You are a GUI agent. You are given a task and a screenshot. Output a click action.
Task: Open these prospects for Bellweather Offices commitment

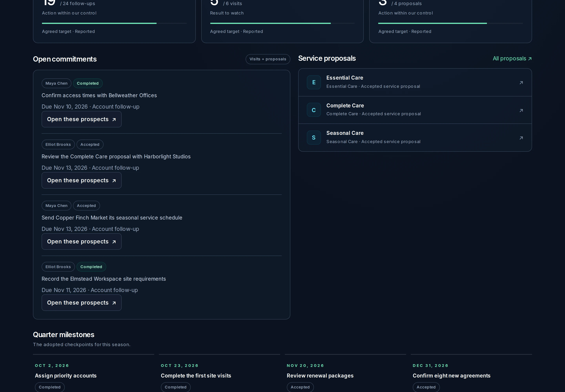click(81, 119)
